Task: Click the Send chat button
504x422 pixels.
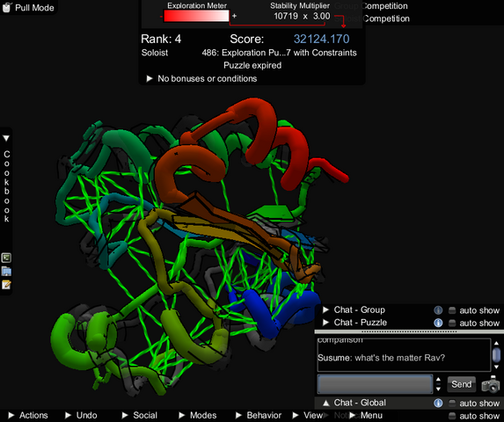Action: point(461,384)
